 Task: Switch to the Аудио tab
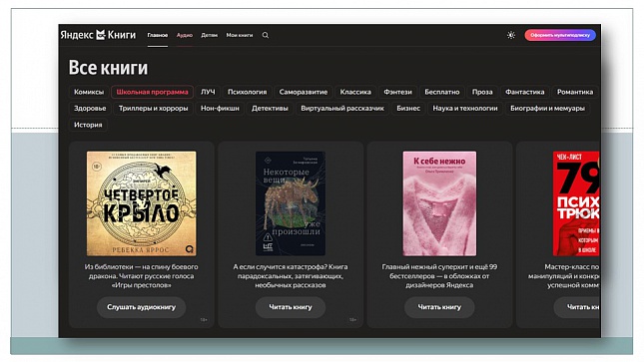[x=185, y=35]
